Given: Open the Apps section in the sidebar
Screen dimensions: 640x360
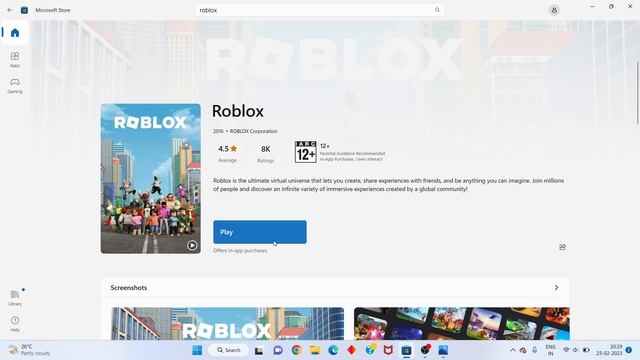Looking at the screenshot, I should point(15,60).
